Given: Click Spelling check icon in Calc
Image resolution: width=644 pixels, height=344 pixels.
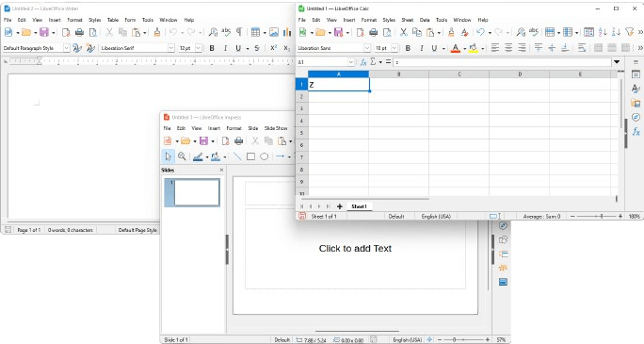Looking at the screenshot, I should point(534,32).
